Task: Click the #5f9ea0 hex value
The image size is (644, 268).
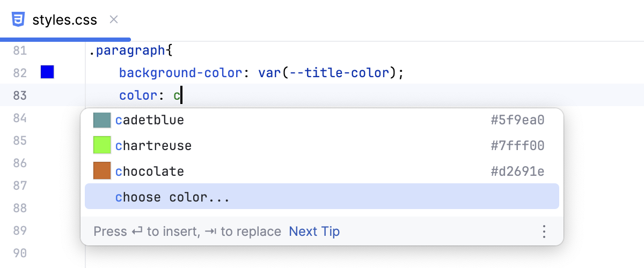Action: [x=518, y=120]
